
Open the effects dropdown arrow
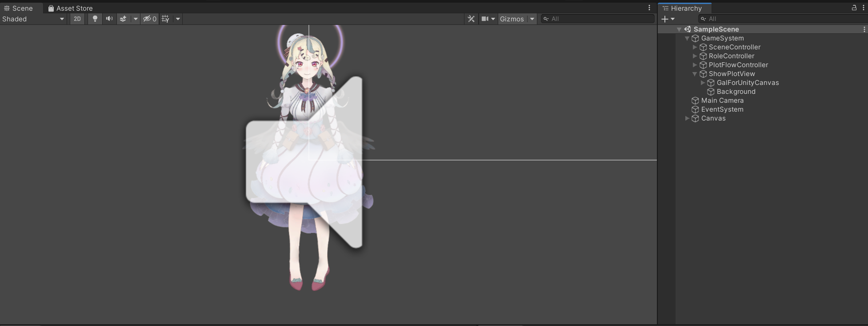[x=135, y=19]
